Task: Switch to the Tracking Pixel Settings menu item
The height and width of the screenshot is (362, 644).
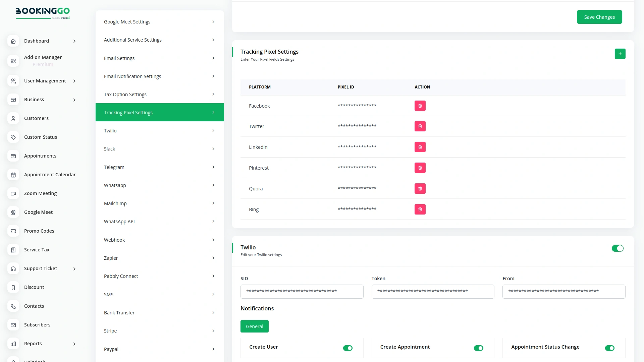Action: click(x=160, y=112)
